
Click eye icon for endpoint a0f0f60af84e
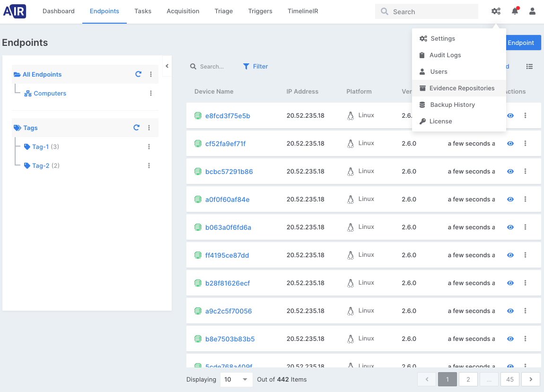click(x=510, y=199)
